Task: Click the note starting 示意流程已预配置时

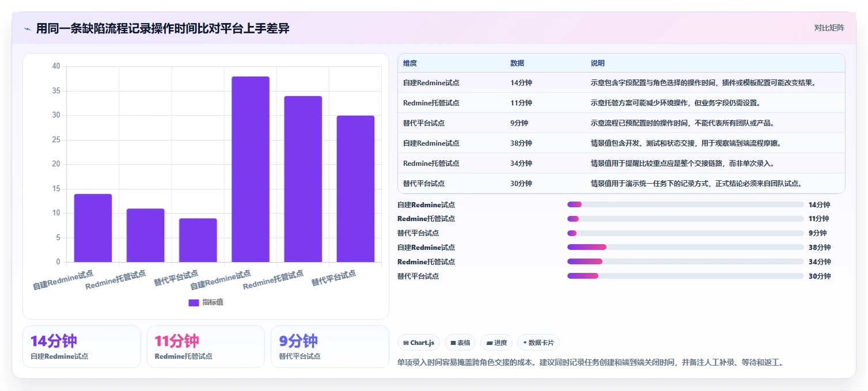Action: (682, 123)
